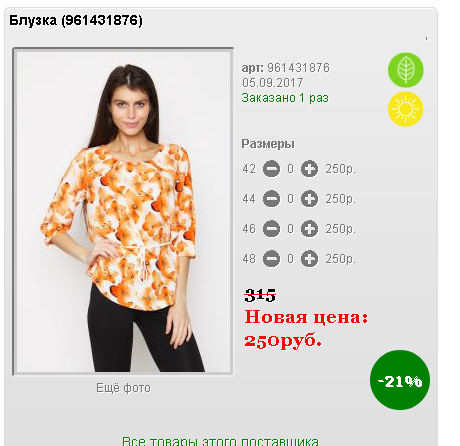Decrease quantity for size 42
Viewport: 460px width, 446px height.
[x=271, y=169]
